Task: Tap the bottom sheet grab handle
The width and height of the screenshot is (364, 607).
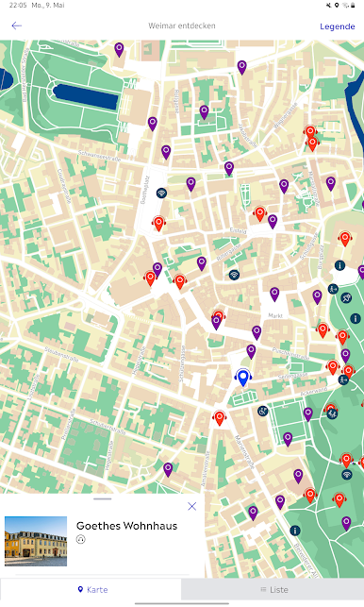Action: pos(103,498)
